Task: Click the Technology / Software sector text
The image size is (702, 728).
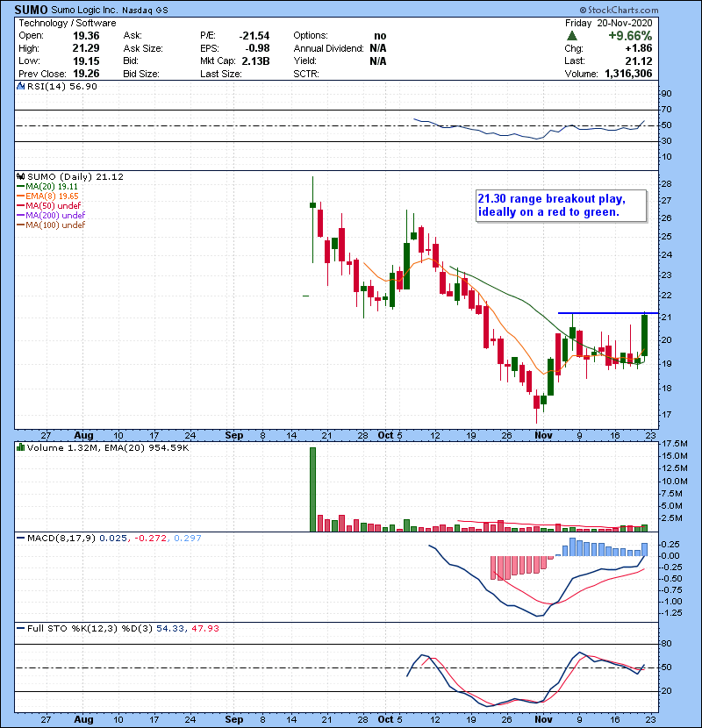Action: (68, 23)
